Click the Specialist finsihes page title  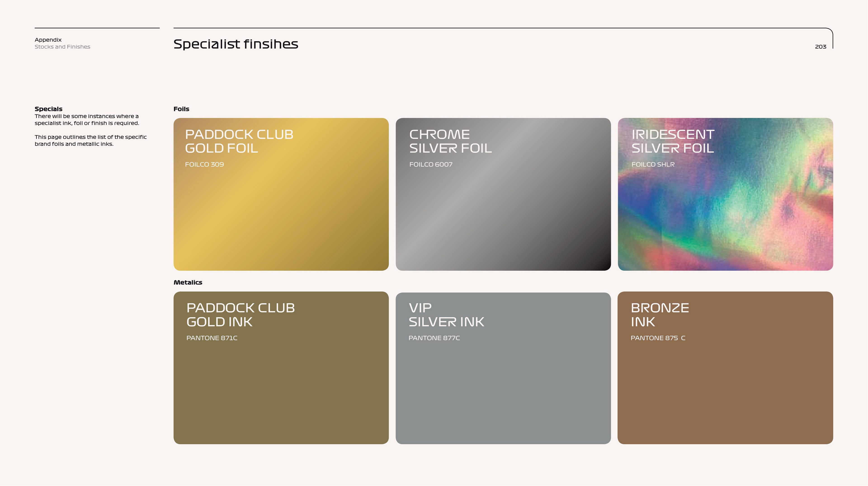click(236, 44)
